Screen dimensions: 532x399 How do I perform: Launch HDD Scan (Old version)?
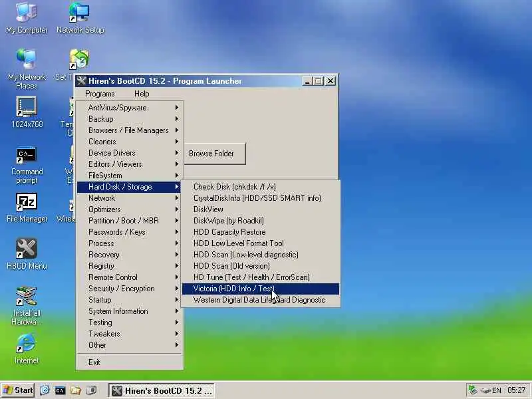tap(261, 266)
